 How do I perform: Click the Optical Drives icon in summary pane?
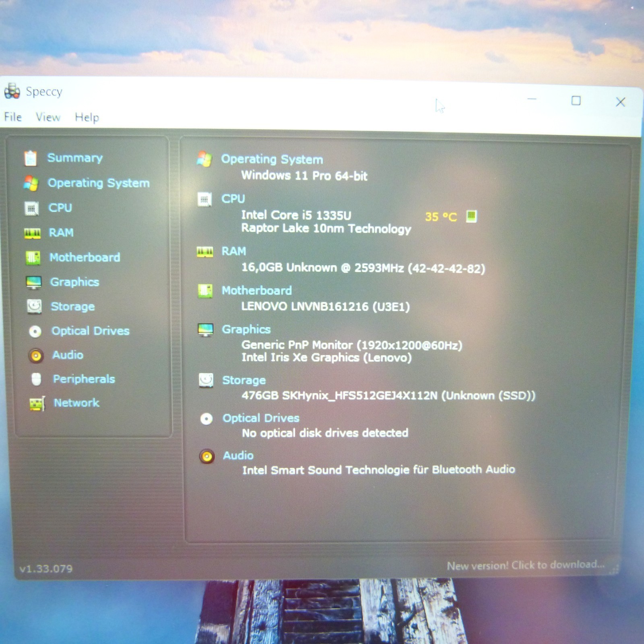[x=206, y=419]
